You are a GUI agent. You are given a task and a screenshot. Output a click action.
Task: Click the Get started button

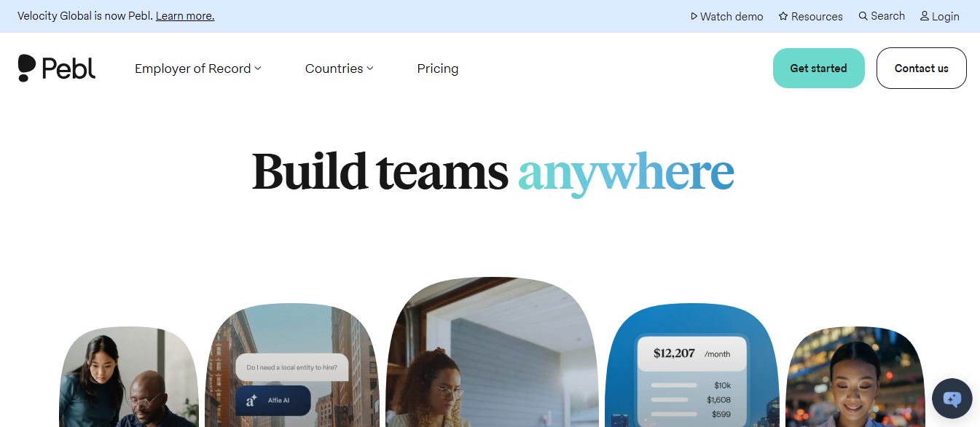(819, 68)
